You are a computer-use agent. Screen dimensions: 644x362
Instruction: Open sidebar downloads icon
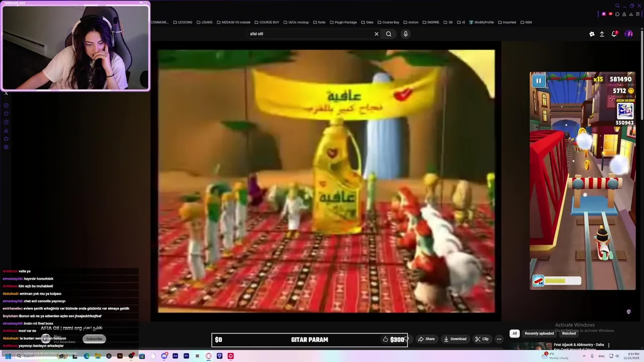point(6,130)
